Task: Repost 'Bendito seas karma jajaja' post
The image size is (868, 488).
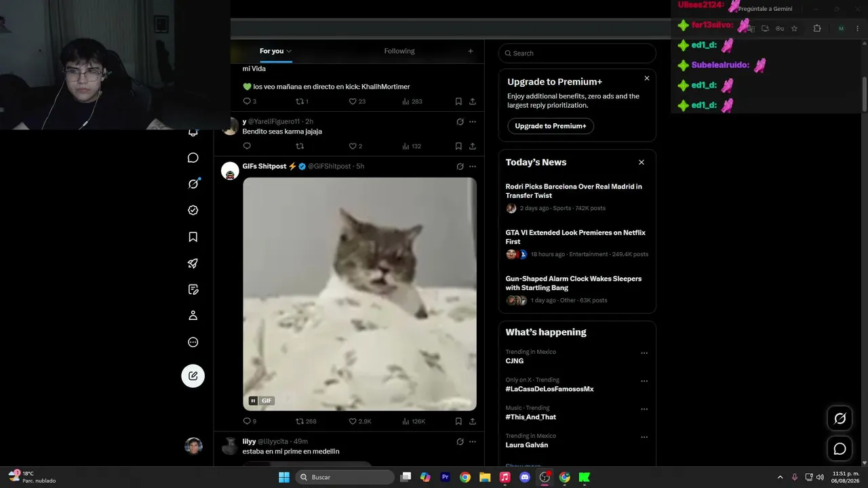Action: click(300, 146)
